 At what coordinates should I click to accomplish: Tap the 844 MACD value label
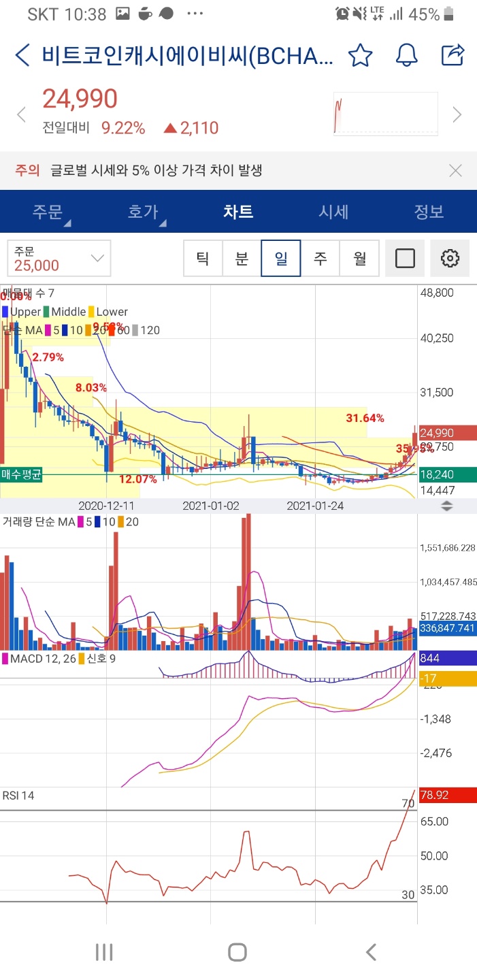click(448, 658)
